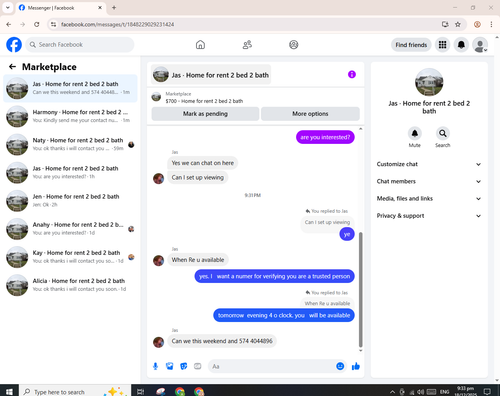
Task: Click message "When Re u available" from Jas
Action: point(198,260)
